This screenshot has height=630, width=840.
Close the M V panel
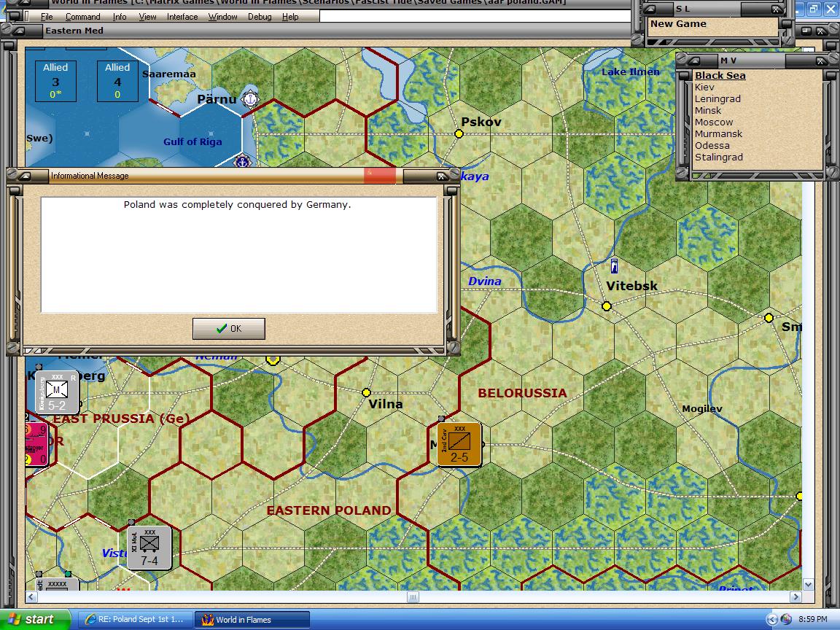820,61
